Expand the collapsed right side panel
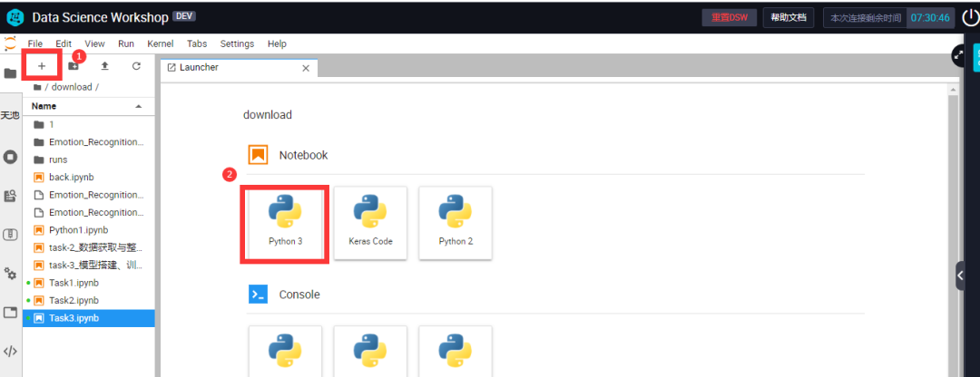Image resolution: width=980 pixels, height=377 pixels. pos(960,275)
